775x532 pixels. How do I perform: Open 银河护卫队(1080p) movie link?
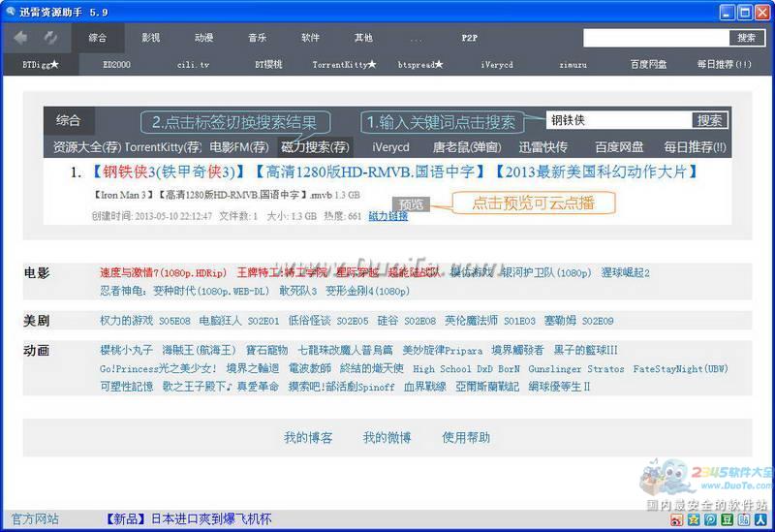point(546,273)
